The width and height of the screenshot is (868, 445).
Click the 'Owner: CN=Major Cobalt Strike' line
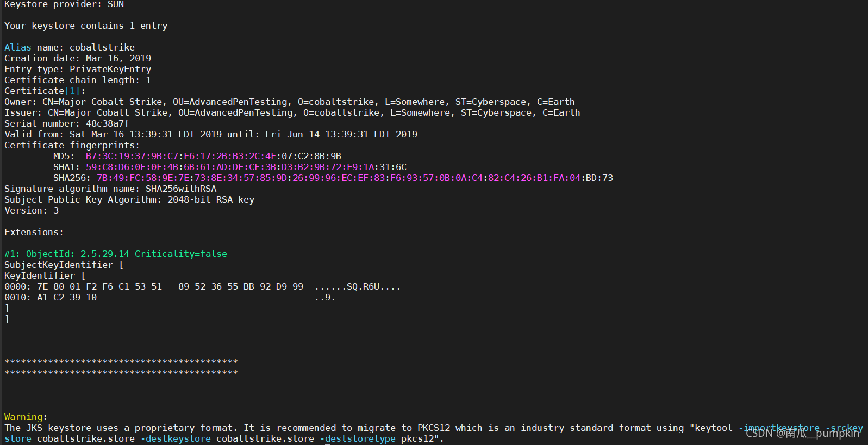coord(290,102)
